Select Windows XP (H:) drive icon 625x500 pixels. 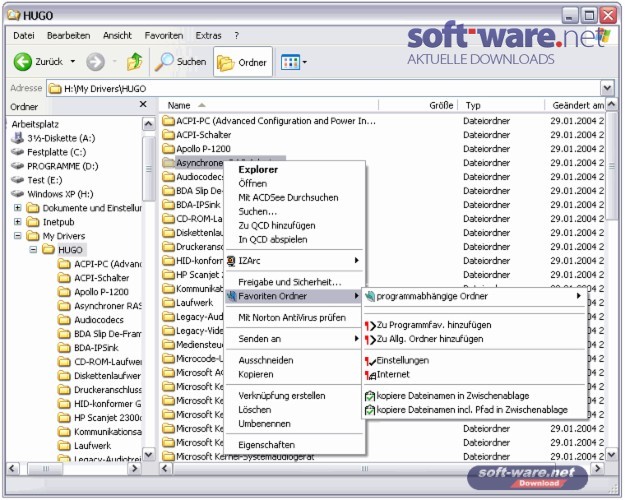(x=18, y=193)
